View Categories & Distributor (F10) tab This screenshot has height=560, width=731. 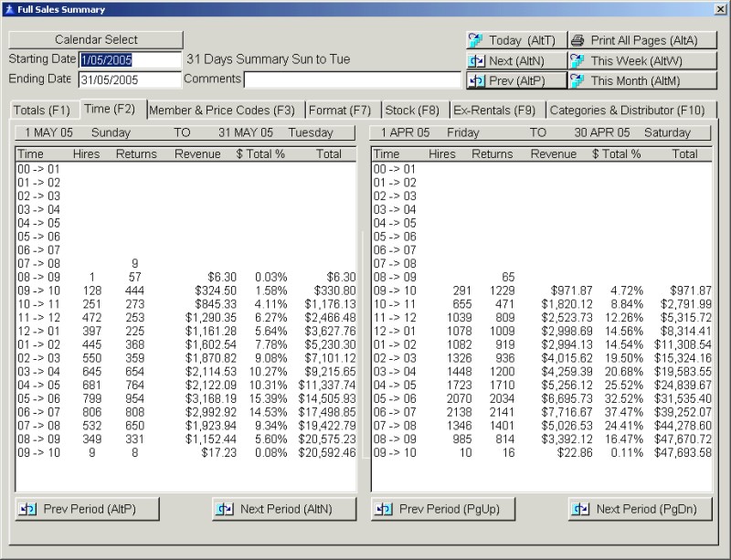tap(627, 111)
